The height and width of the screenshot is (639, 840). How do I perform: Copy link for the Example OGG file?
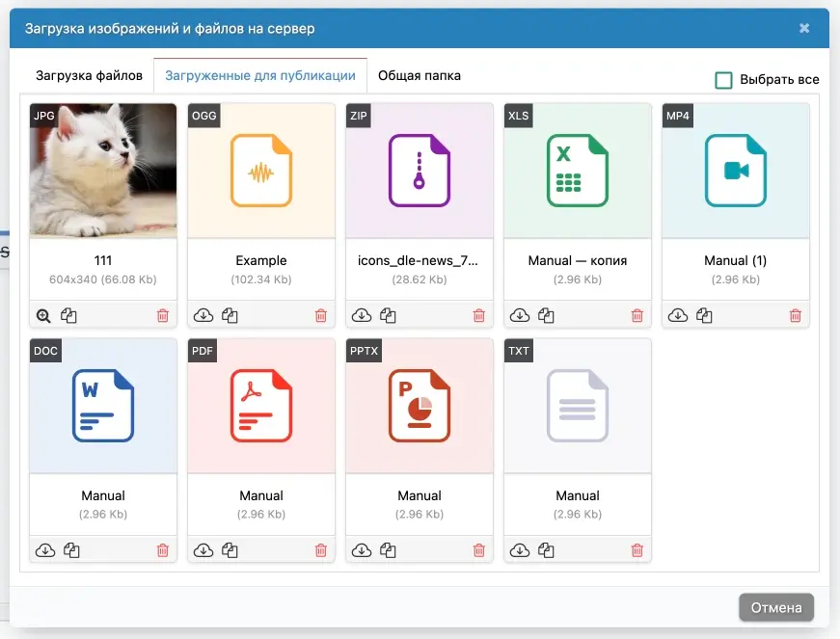point(230,315)
